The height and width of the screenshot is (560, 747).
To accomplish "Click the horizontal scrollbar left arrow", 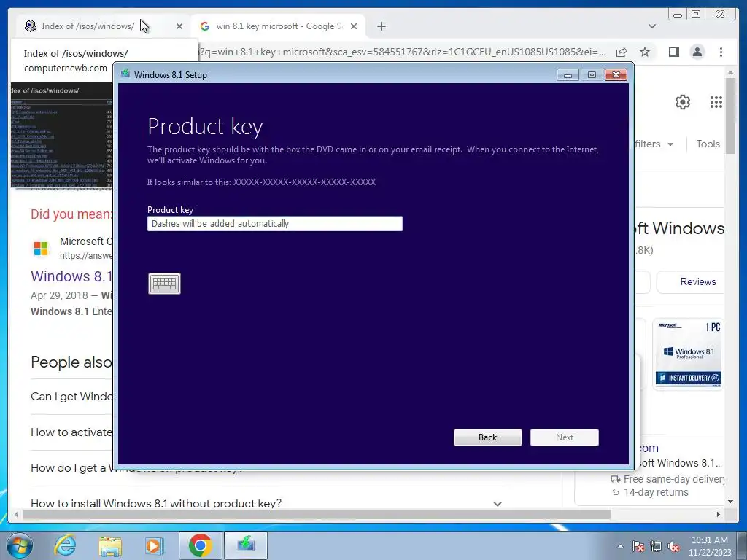I will pyautogui.click(x=16, y=514).
